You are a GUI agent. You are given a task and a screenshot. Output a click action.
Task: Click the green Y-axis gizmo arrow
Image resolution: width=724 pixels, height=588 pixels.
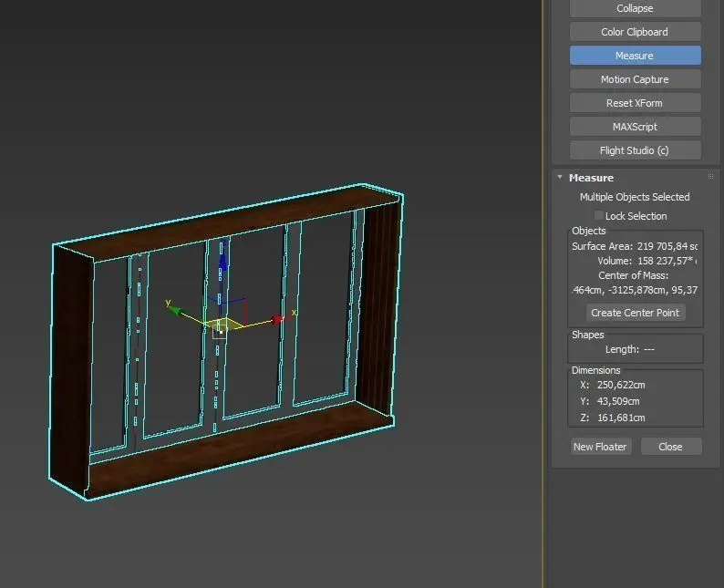175,310
